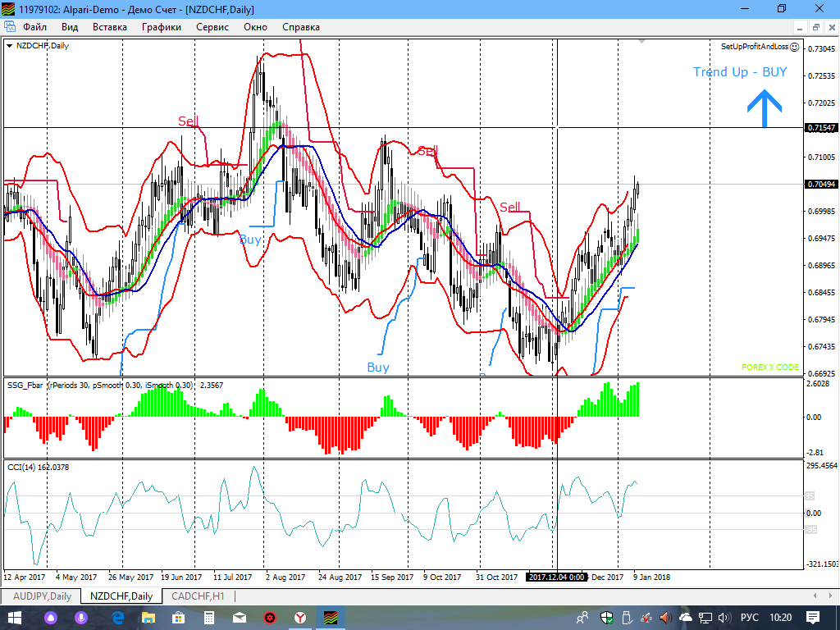This screenshot has width=840, height=630.
Task: Open the red-black circular app in taskbar
Action: [x=270, y=618]
